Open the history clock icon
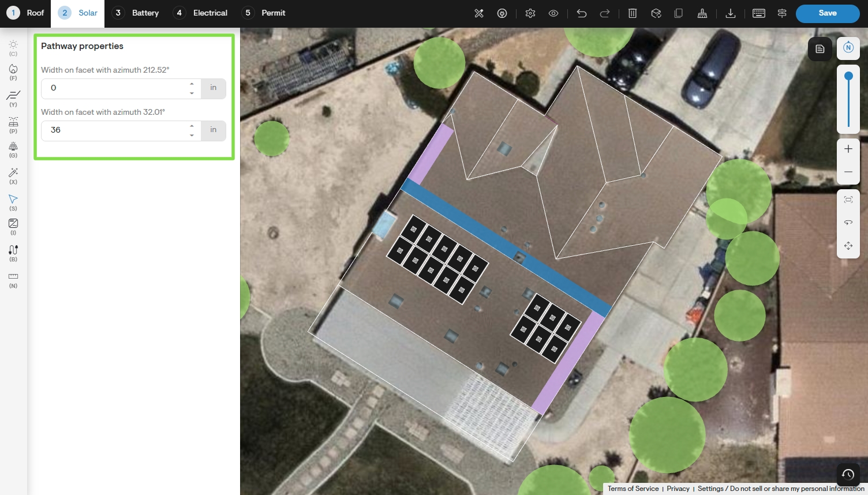 [x=848, y=474]
